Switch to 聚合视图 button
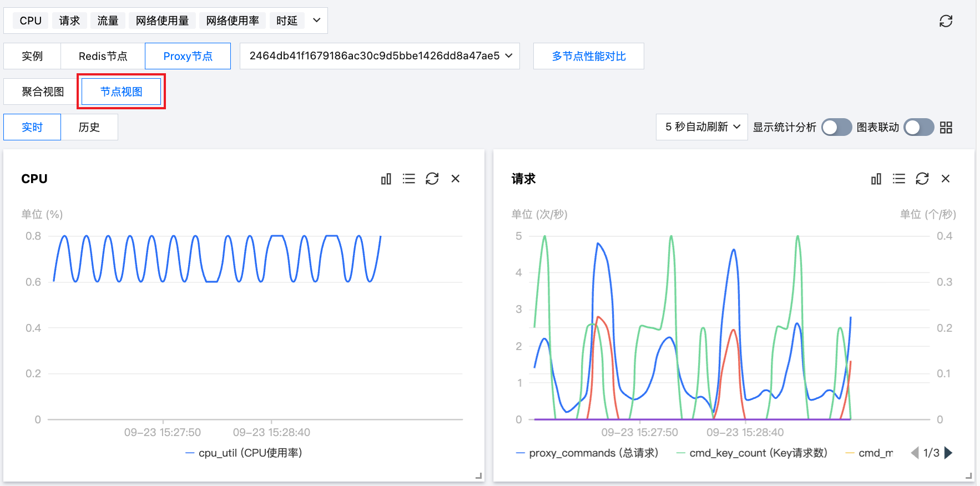 (x=43, y=92)
